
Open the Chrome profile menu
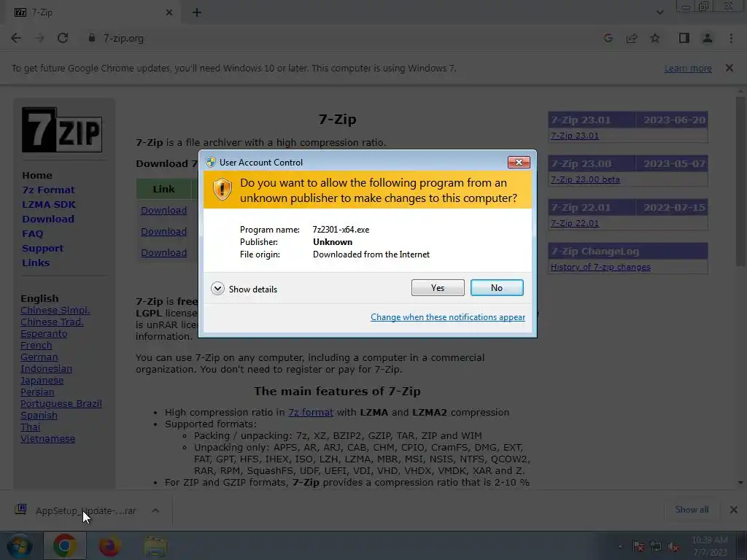click(708, 38)
